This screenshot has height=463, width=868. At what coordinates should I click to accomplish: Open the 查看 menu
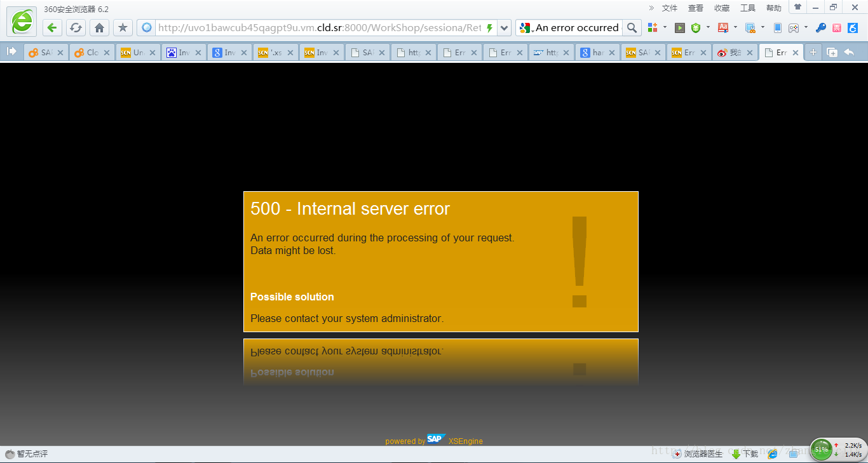(696, 8)
